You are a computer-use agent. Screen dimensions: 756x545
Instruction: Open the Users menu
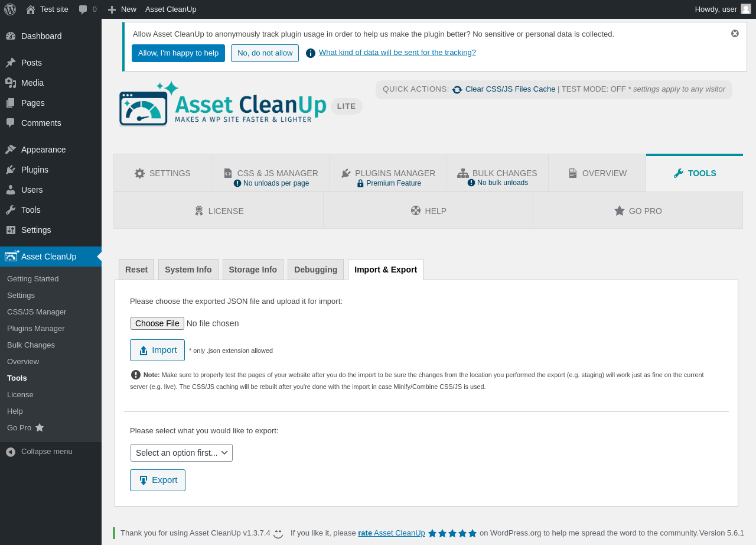pyautogui.click(x=51, y=190)
